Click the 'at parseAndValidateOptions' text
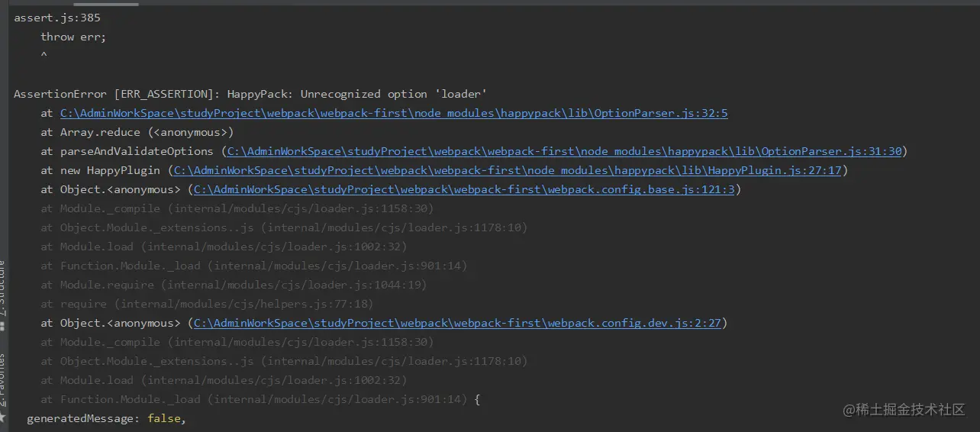Screen dimensions: 980x432 127,151
